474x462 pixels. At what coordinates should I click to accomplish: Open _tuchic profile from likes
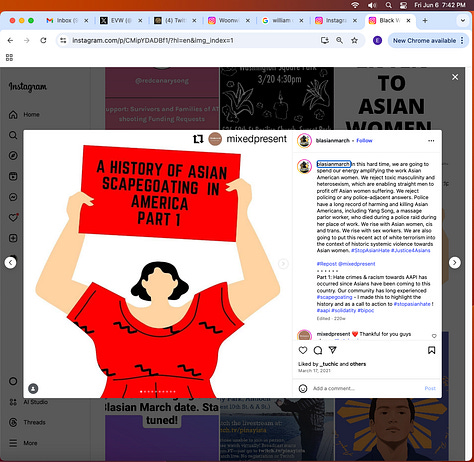pyautogui.click(x=329, y=364)
